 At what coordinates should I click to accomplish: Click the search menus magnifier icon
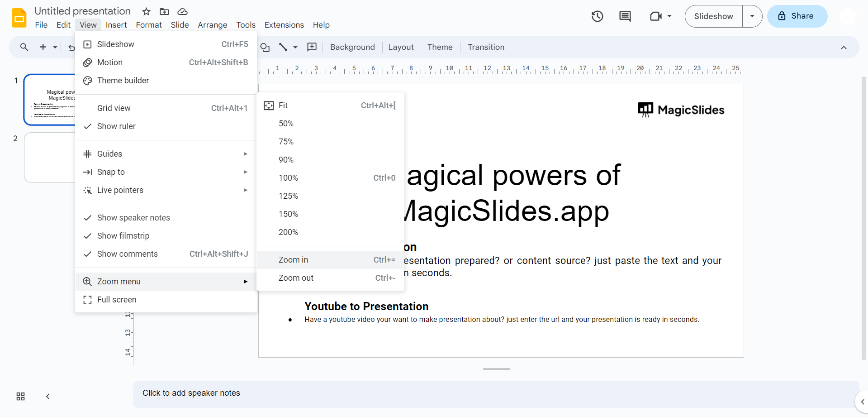pyautogui.click(x=24, y=47)
